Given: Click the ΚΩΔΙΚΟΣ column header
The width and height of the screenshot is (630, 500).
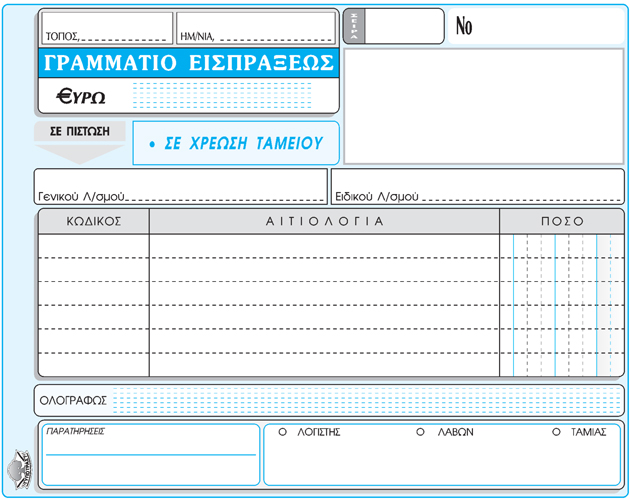Looking at the screenshot, I should (94, 221).
